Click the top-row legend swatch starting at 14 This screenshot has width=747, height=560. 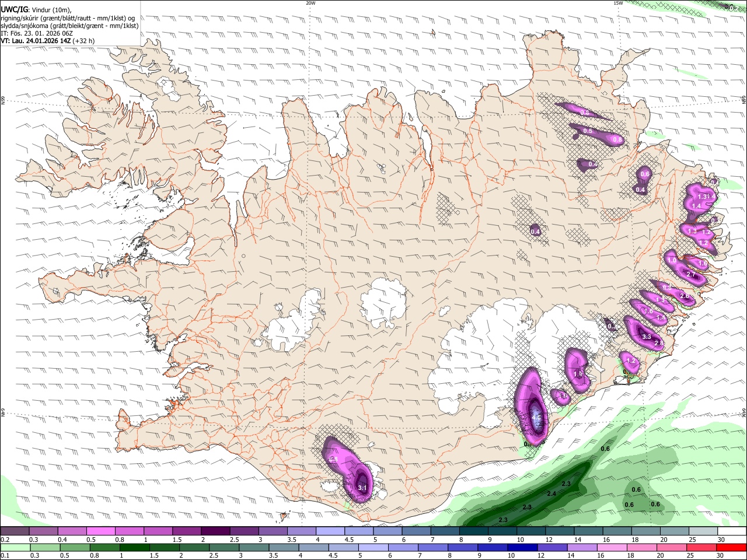click(589, 531)
